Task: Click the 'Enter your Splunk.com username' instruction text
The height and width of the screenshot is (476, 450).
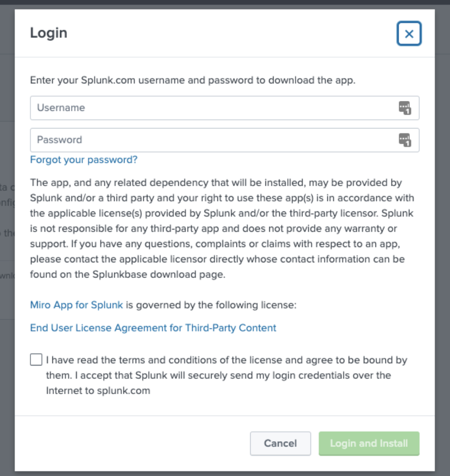Action: (x=193, y=80)
